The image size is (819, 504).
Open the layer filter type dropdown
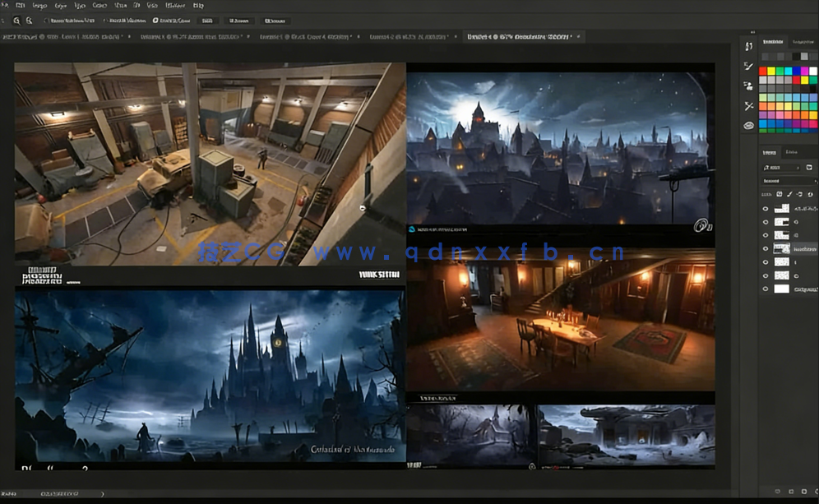pos(781,167)
